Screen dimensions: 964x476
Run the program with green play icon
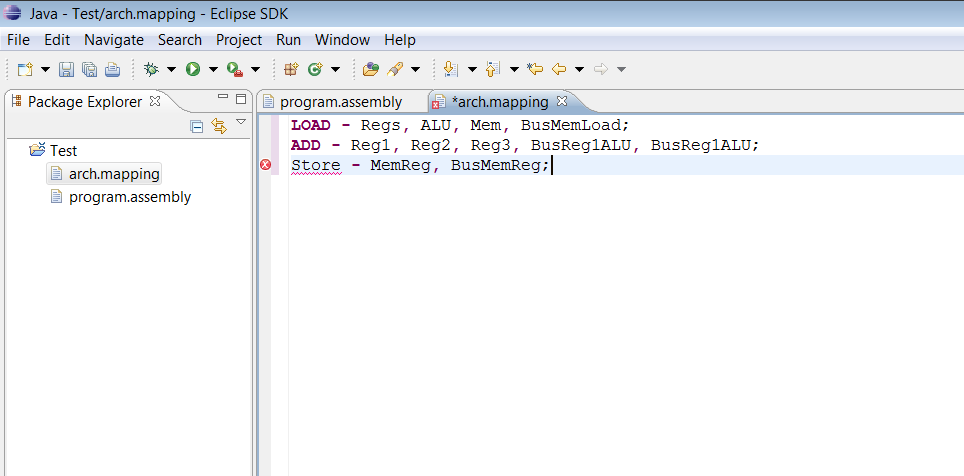pyautogui.click(x=193, y=69)
